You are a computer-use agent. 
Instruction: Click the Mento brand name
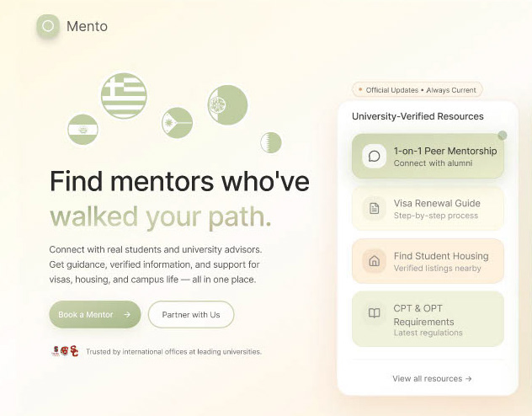coord(87,26)
